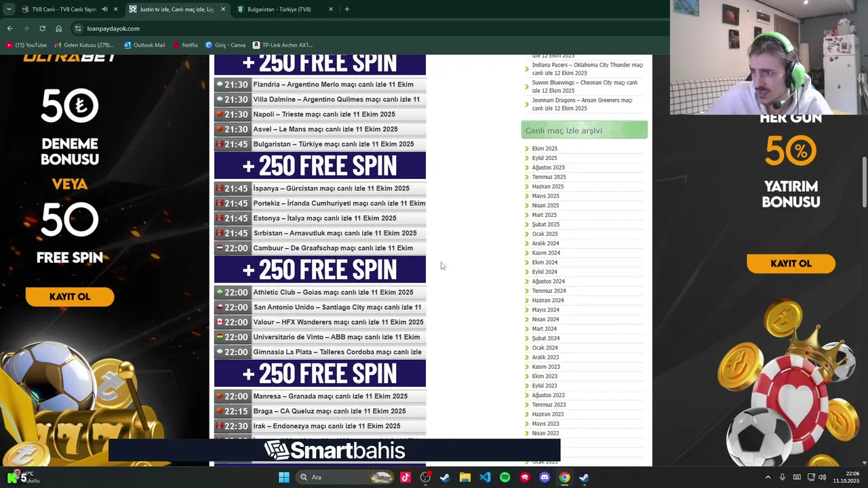Open İspanya – Gürcistan maçı link
The width and height of the screenshot is (868, 488).
pyautogui.click(x=331, y=188)
